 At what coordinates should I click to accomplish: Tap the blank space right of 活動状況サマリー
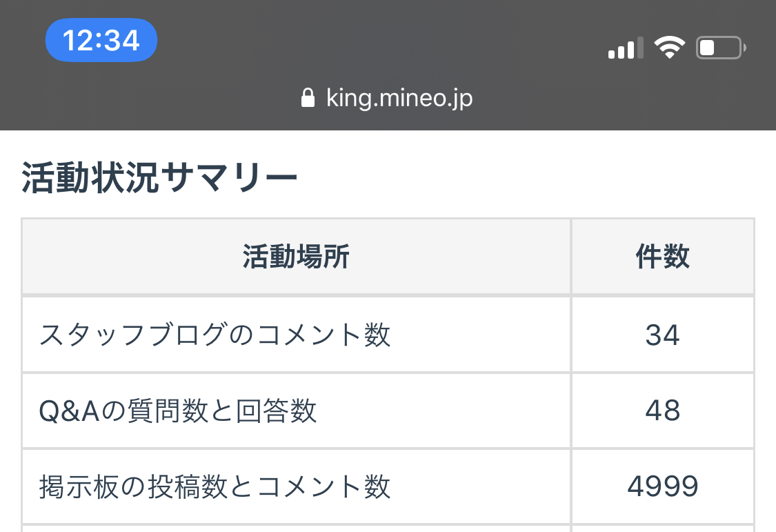[524, 179]
